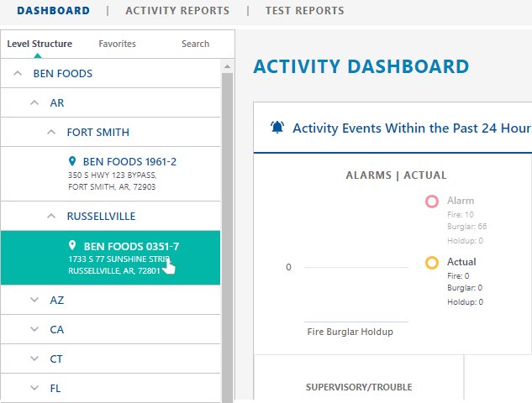
Task: Click location pin icon for BEN FOODS 0351-7
Action: pyautogui.click(x=72, y=246)
